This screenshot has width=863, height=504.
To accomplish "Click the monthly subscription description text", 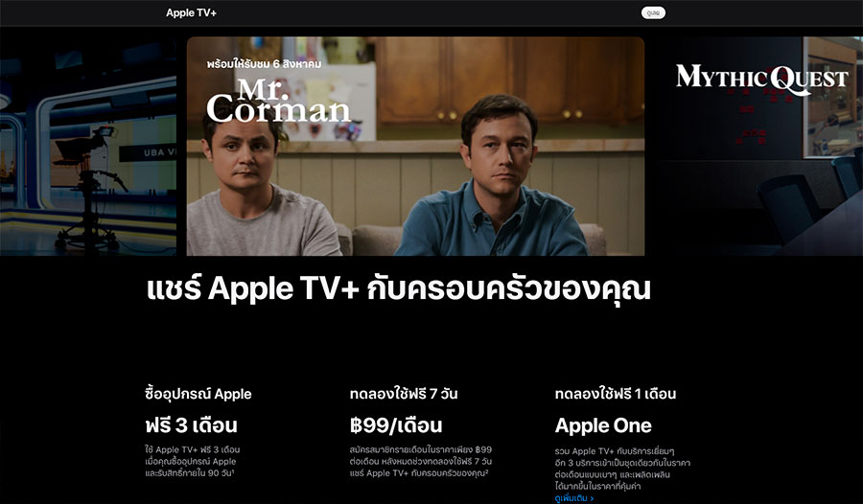I will click(421, 461).
